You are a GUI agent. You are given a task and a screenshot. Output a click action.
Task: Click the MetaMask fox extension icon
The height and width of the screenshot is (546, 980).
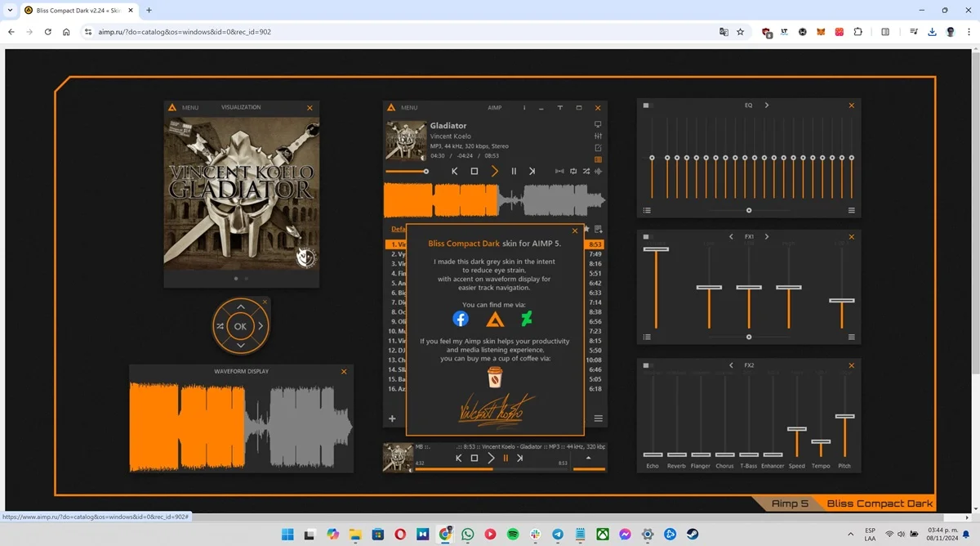(822, 32)
